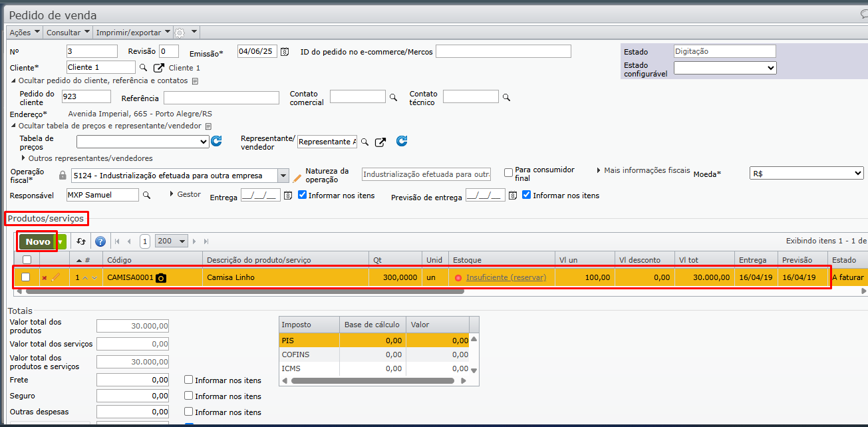Refresh the Tabela de preços with blue arrow
Screen dimensions: 868x427
click(216, 141)
